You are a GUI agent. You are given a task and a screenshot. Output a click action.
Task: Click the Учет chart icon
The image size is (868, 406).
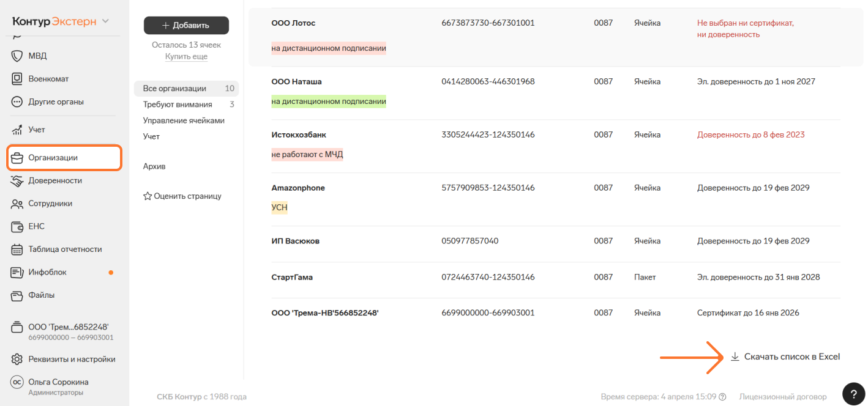click(x=17, y=130)
